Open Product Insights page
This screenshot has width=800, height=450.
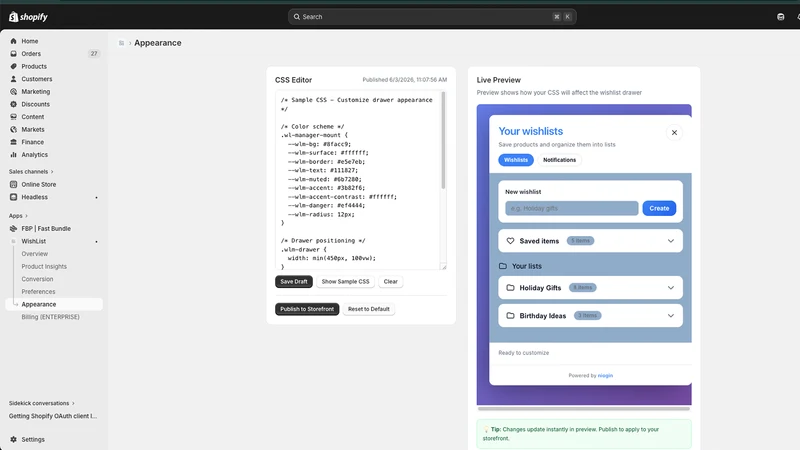click(x=44, y=266)
